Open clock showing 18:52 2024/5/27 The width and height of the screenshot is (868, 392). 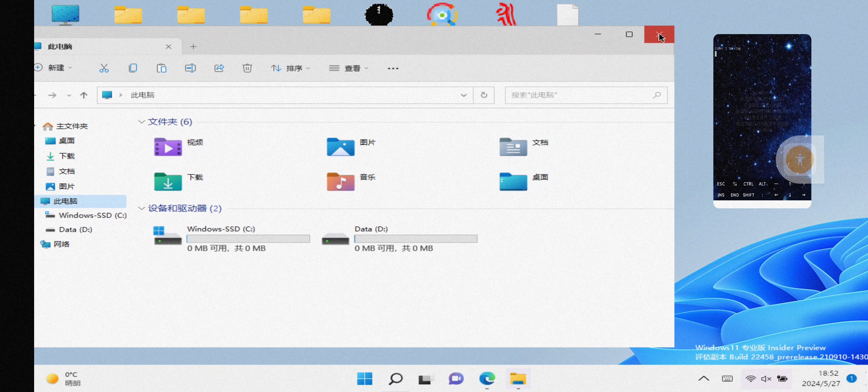821,379
